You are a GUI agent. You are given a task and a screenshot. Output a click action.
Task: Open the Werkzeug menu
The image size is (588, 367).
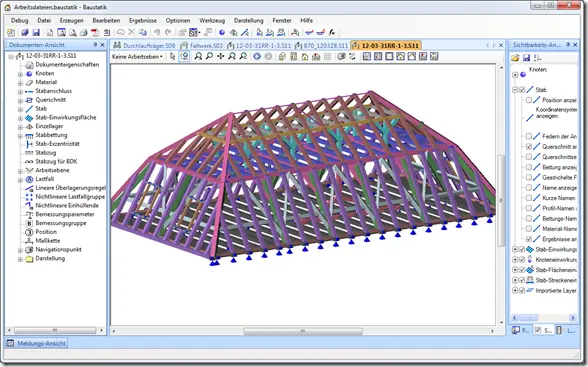tap(212, 21)
